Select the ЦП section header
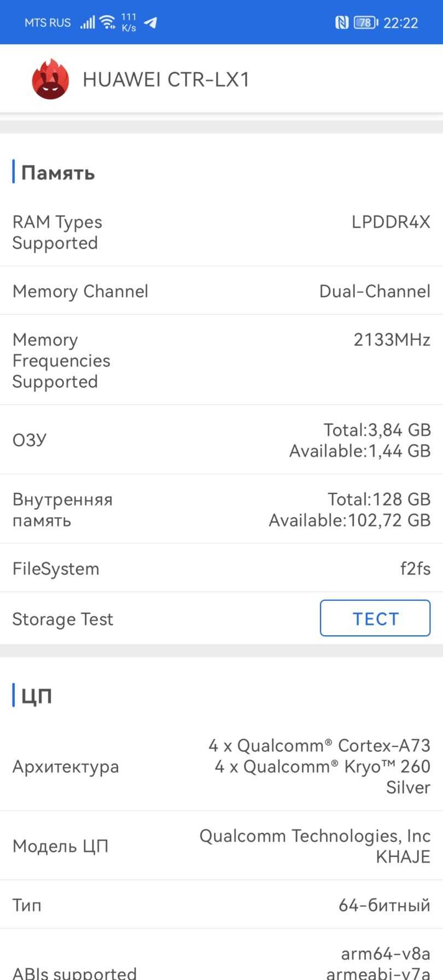 pyautogui.click(x=36, y=695)
